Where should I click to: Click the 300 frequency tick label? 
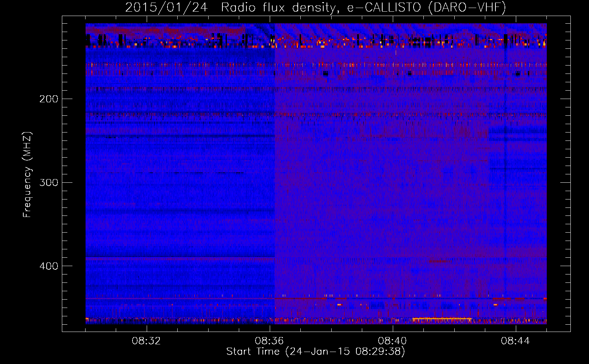point(49,182)
